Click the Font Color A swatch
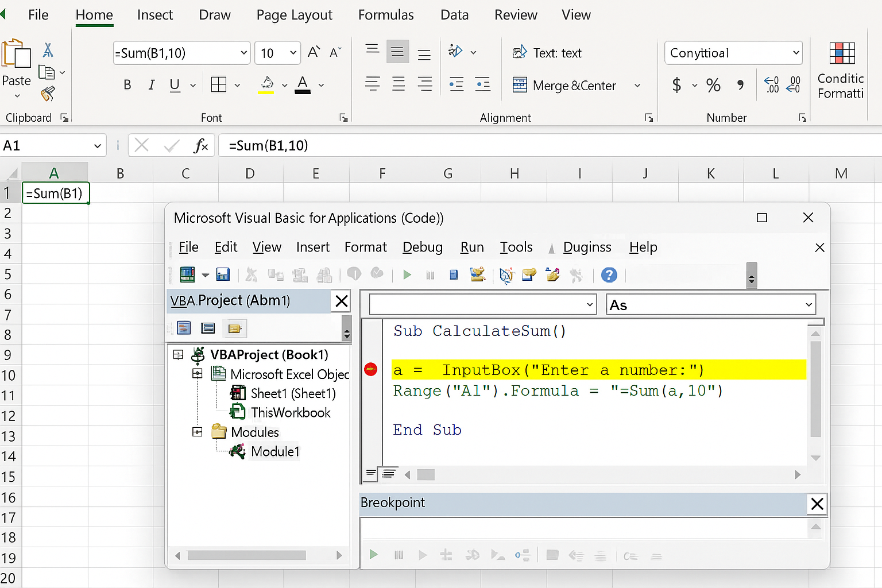The image size is (882, 588). [303, 85]
